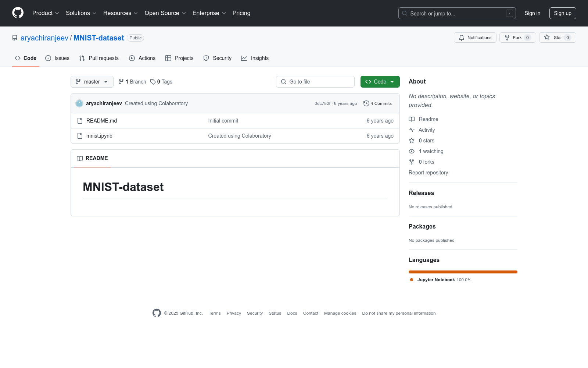Click the orange Jupyter Notebook language bar
This screenshot has height=368, width=588.
[x=463, y=272]
